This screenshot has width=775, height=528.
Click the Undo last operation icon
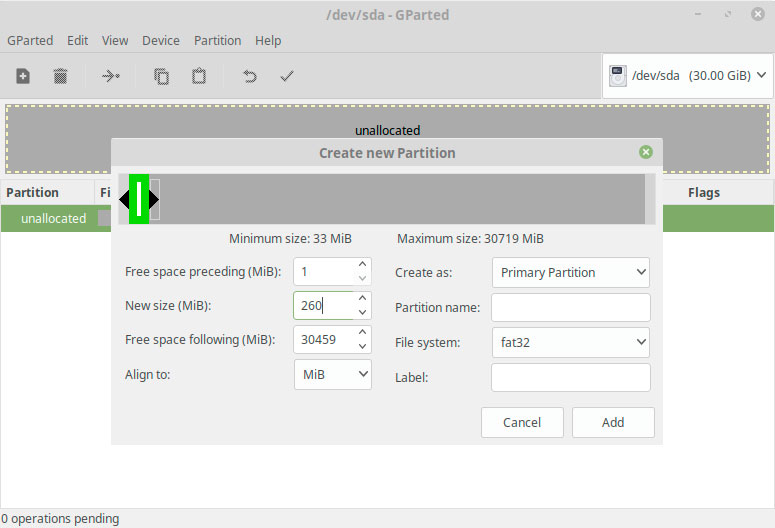click(x=250, y=76)
